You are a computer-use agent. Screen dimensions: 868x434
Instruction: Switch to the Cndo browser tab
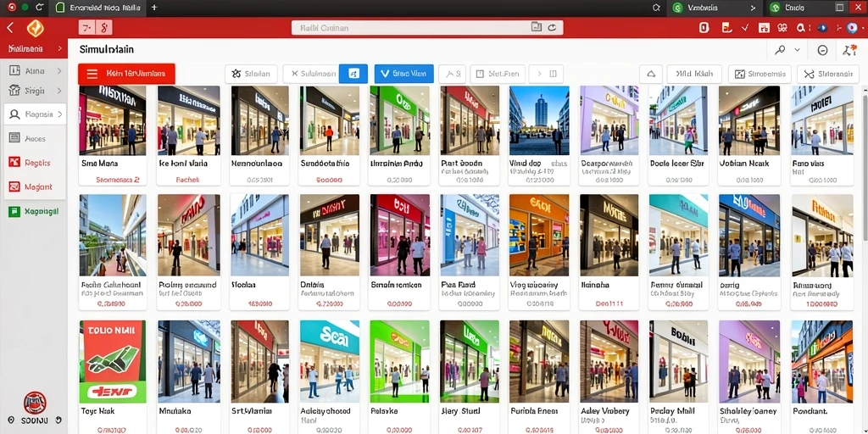(795, 8)
